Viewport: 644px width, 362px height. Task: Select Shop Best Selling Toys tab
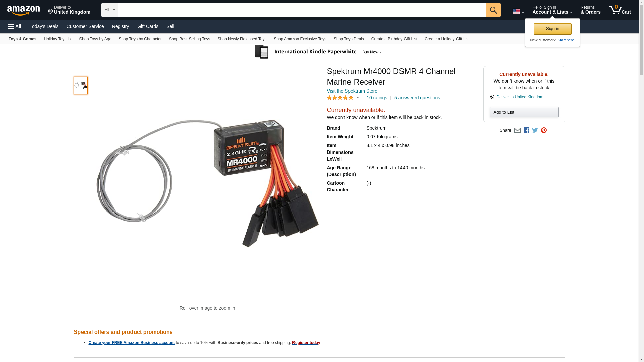(x=190, y=39)
